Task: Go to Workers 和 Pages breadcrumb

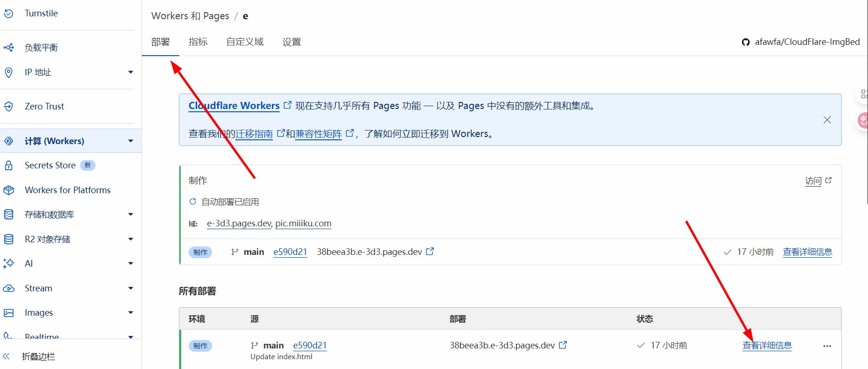Action: click(x=190, y=16)
